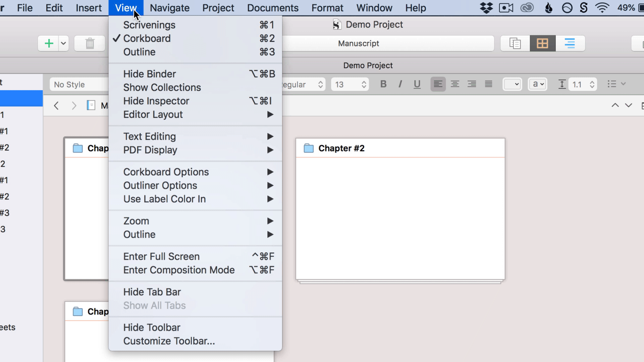Image resolution: width=644 pixels, height=362 pixels.
Task: Choose Show Collections menu item
Action: (x=195, y=87)
